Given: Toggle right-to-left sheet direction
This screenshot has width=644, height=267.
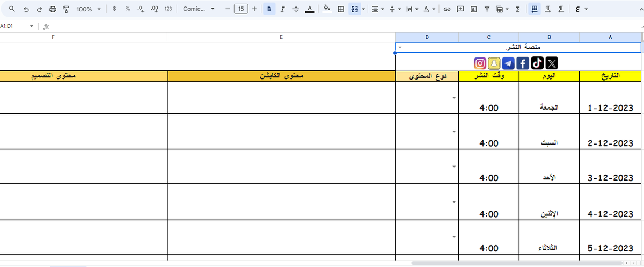Looking at the screenshot, I should click(534, 9).
